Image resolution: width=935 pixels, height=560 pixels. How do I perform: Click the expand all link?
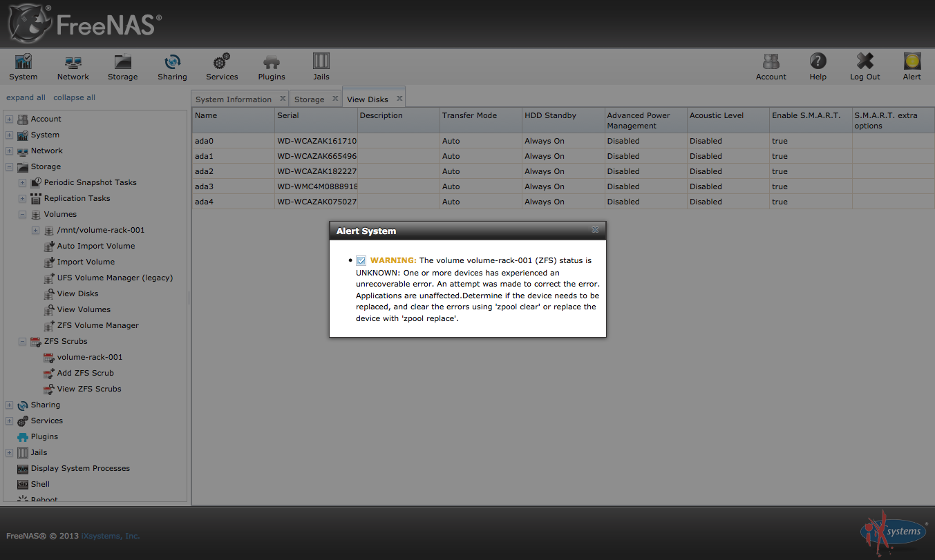tap(26, 97)
